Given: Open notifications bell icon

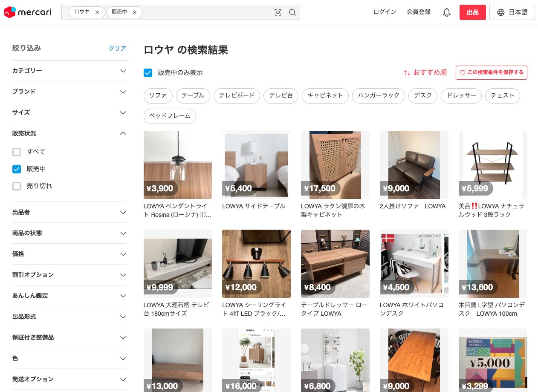Looking at the screenshot, I should (x=446, y=12).
